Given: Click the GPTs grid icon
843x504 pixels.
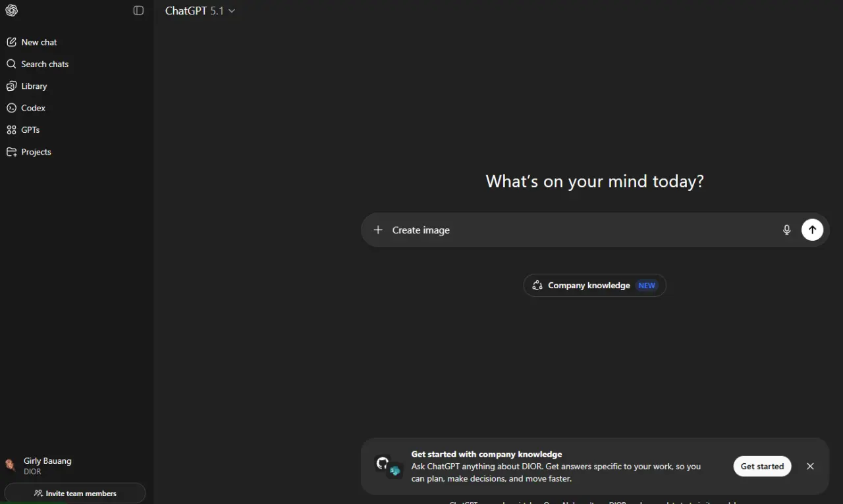Looking at the screenshot, I should [x=11, y=130].
